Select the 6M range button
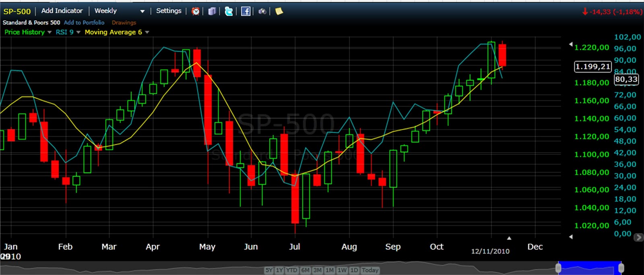This screenshot has width=644, height=275. tap(305, 270)
